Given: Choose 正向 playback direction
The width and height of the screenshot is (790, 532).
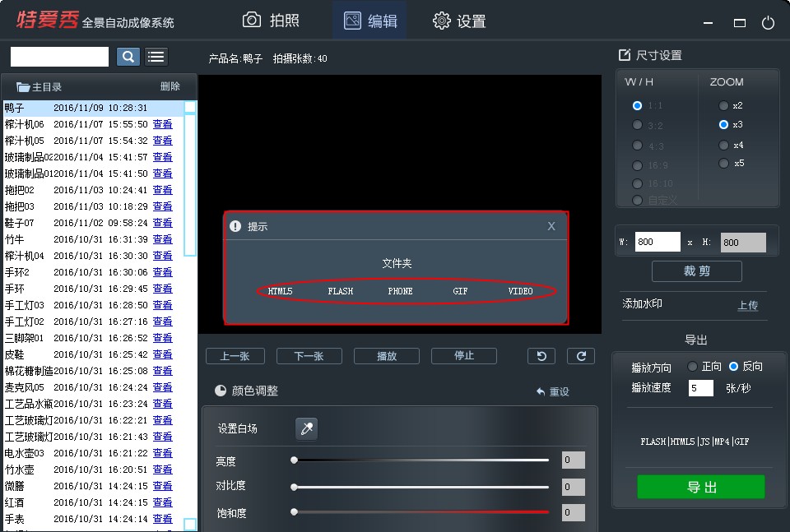Looking at the screenshot, I should coord(692,367).
